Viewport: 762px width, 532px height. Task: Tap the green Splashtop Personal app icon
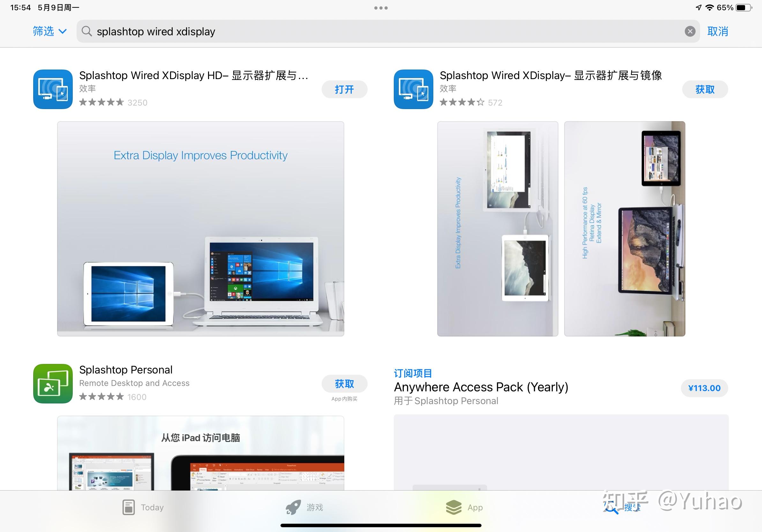click(53, 383)
